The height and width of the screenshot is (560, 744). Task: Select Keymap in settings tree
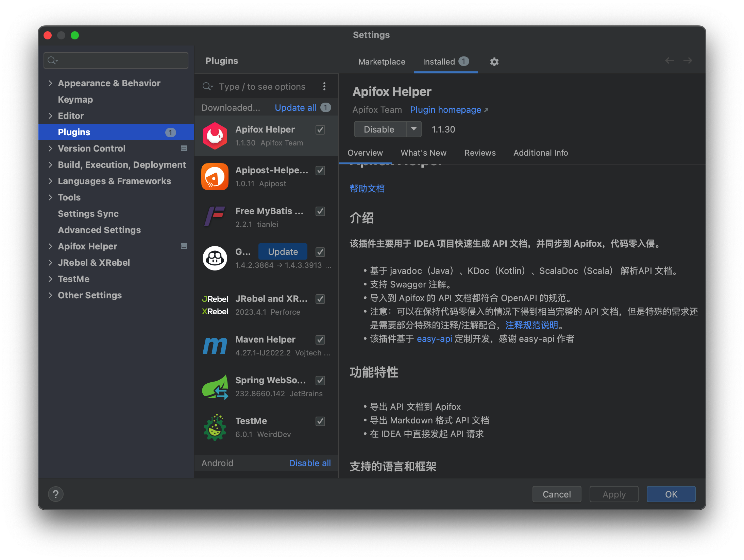[x=75, y=100]
